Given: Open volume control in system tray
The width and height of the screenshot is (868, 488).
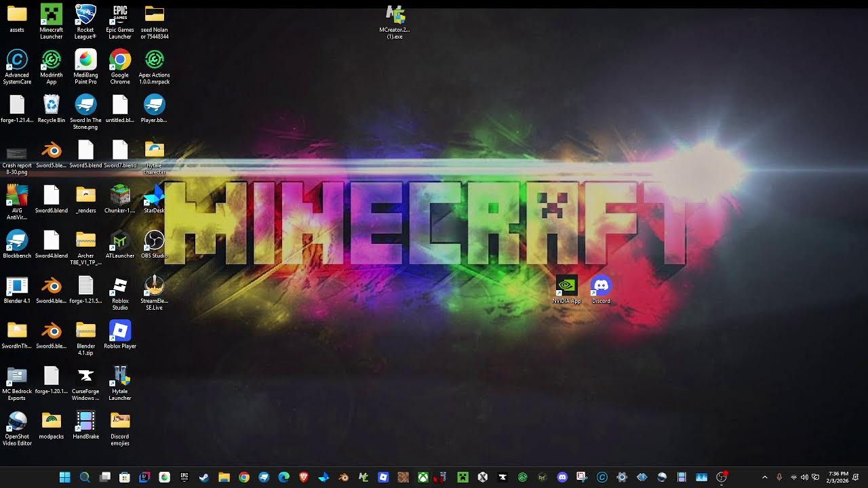Looking at the screenshot, I should [x=804, y=477].
